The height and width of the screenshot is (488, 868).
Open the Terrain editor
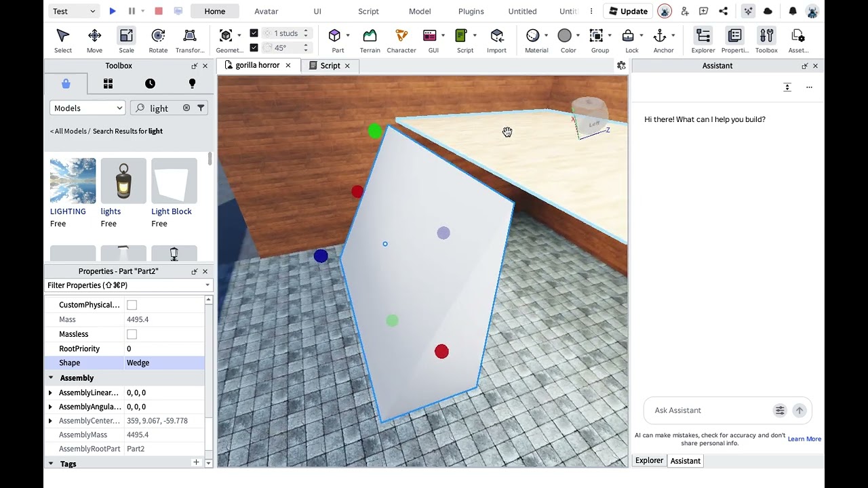click(370, 41)
